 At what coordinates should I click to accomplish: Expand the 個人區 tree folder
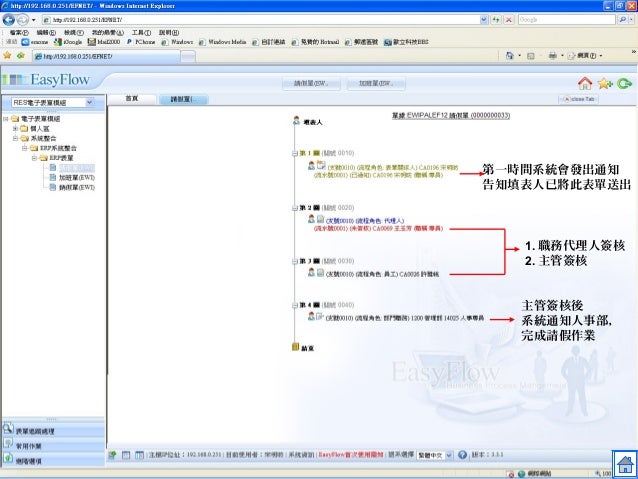(x=15, y=129)
